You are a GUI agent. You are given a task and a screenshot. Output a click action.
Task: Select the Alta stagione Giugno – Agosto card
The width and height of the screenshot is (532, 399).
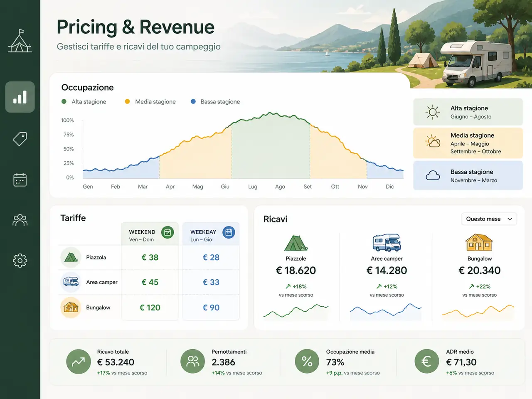click(468, 112)
